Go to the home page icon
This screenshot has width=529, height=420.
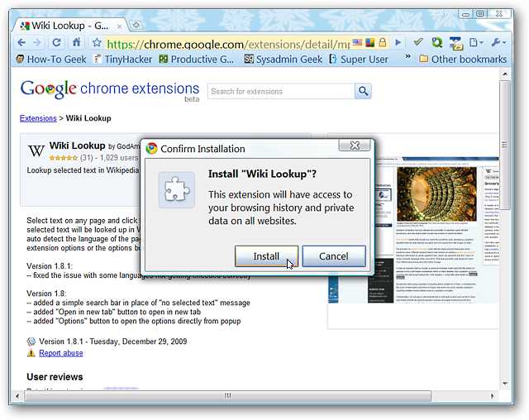(x=77, y=42)
